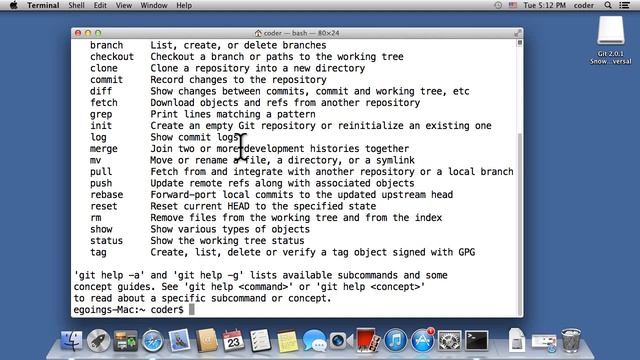Launch iTunes from the Dock
640x360 pixels.
[395, 340]
